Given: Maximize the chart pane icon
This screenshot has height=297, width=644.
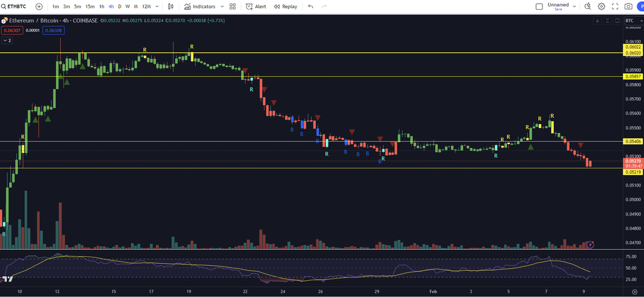Looking at the screenshot, I should click(x=617, y=20).
